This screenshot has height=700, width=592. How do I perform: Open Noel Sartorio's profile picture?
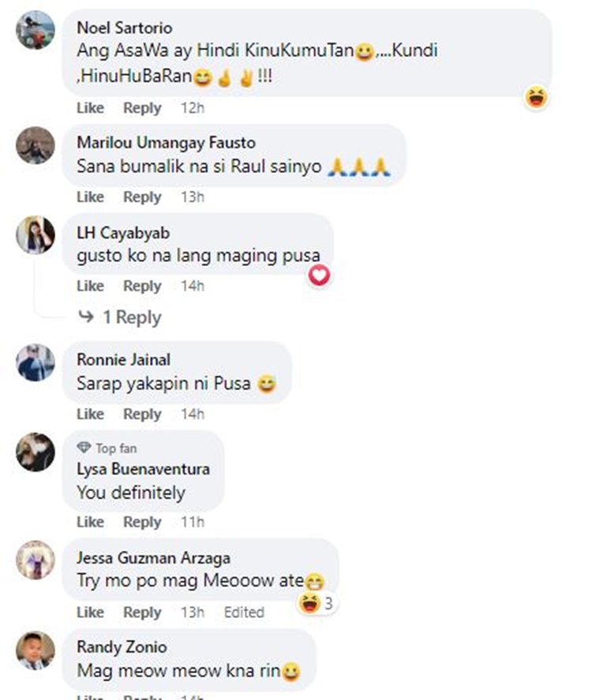(x=36, y=30)
